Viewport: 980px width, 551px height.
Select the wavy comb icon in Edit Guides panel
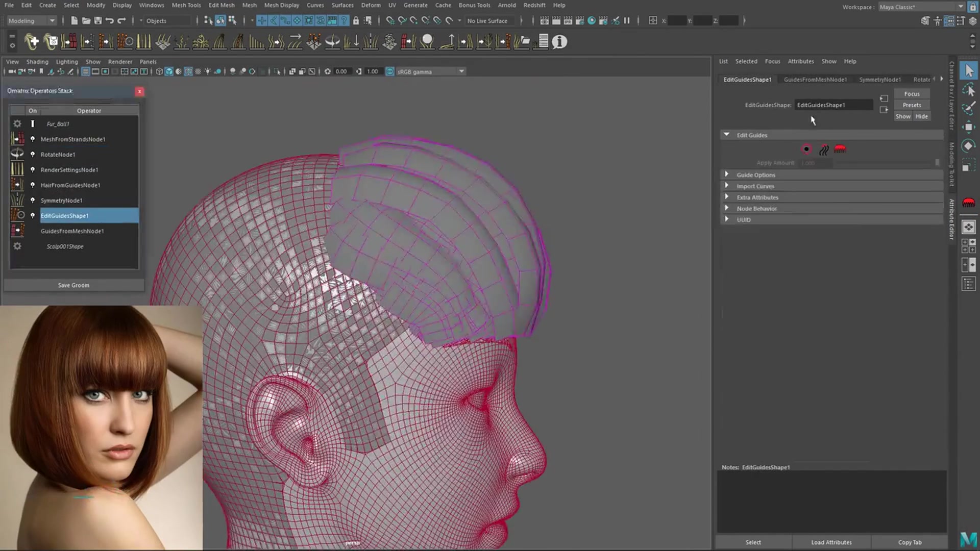pyautogui.click(x=823, y=149)
